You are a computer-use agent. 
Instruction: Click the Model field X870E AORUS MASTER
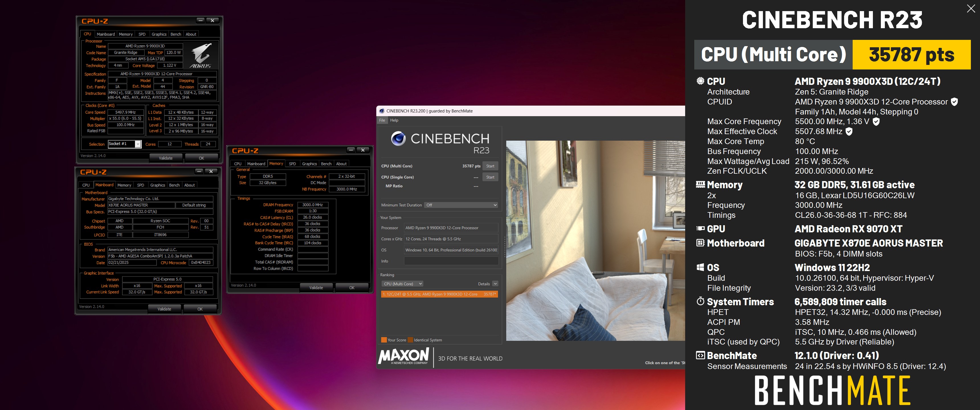(x=141, y=205)
